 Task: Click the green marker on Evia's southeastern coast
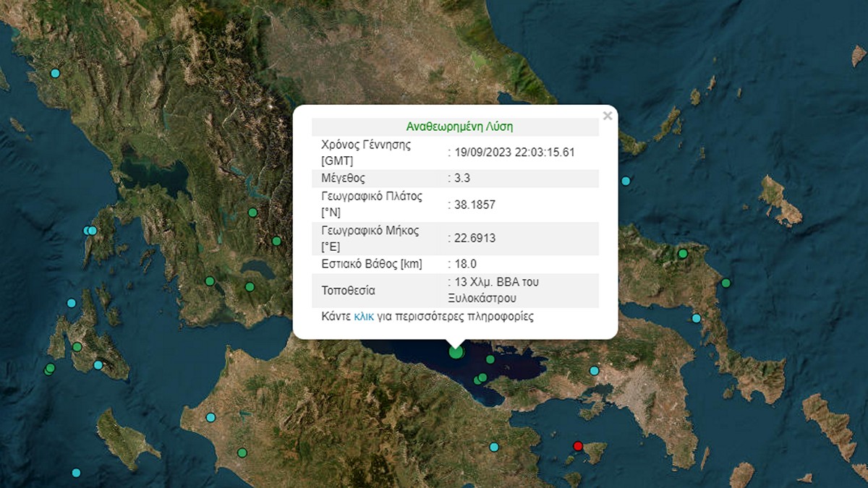coord(726,283)
